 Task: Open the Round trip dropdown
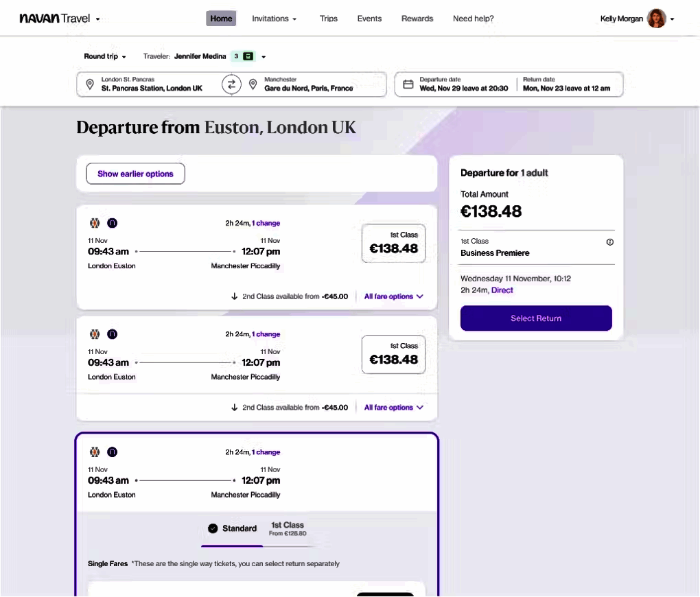(105, 56)
